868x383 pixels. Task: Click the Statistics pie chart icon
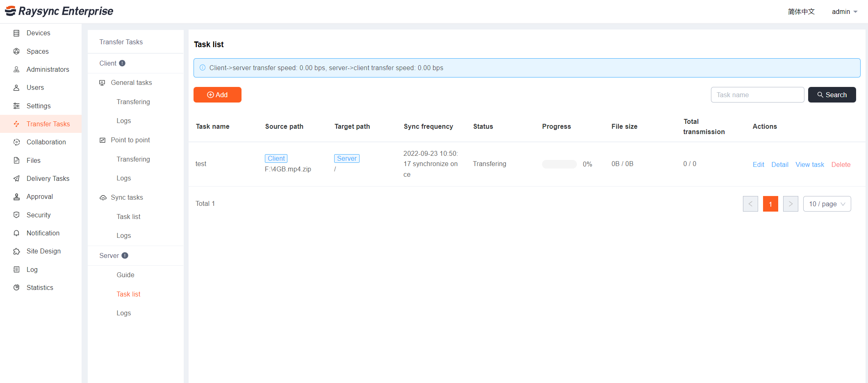click(16, 287)
